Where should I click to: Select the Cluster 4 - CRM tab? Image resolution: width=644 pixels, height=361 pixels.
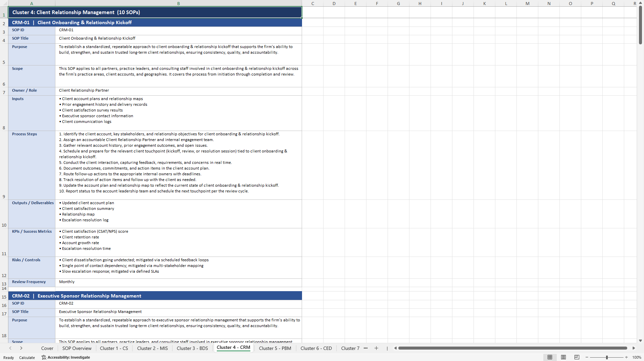coord(234,348)
